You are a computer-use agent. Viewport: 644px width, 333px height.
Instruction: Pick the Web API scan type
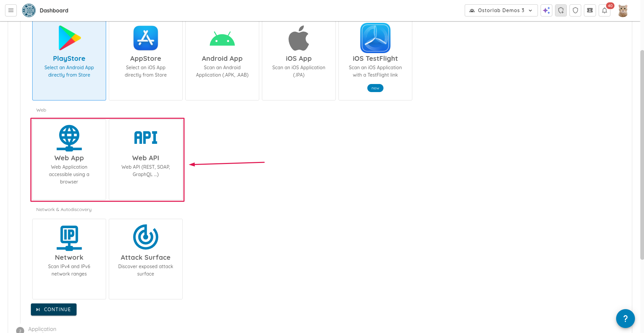(146, 159)
